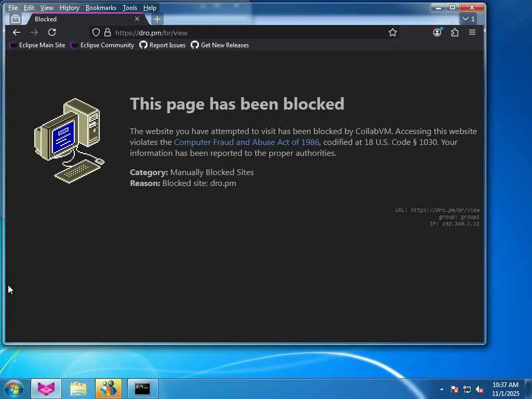The width and height of the screenshot is (532, 399).
Task: Open the extensions puzzle-piece icon
Action: pos(455,32)
